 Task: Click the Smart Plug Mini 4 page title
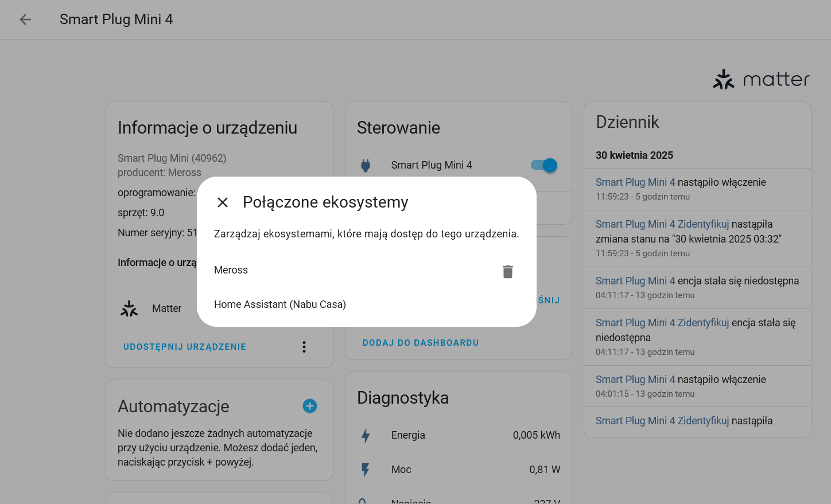(117, 19)
